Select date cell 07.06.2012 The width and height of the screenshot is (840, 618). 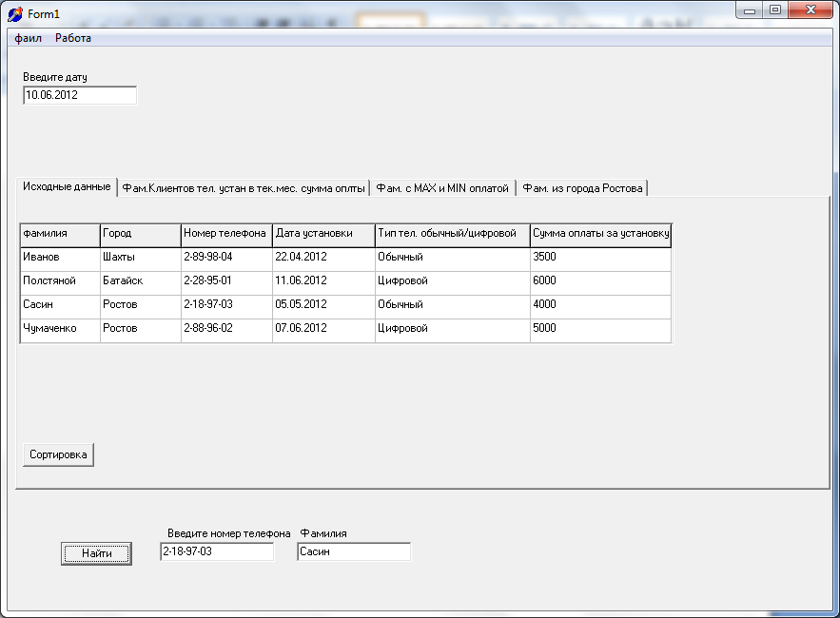click(x=323, y=331)
